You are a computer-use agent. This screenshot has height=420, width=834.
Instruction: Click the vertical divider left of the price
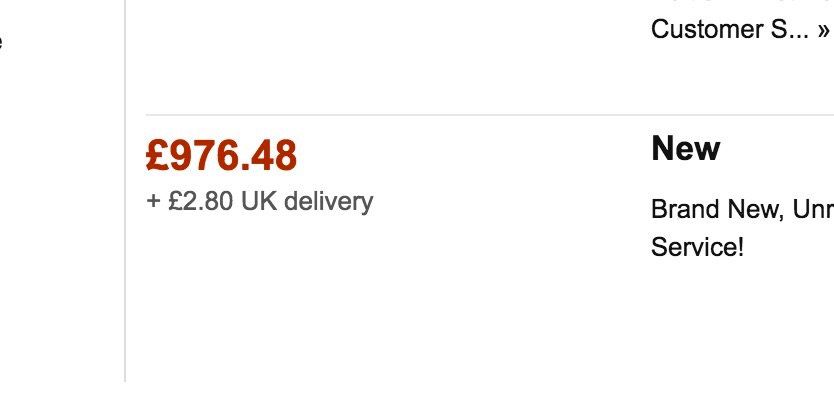click(125, 250)
